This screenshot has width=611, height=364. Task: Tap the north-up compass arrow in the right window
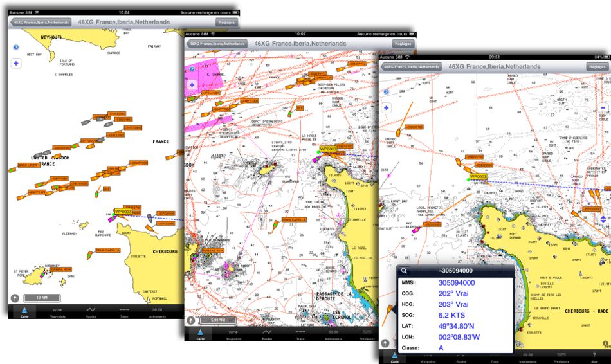tap(385, 343)
